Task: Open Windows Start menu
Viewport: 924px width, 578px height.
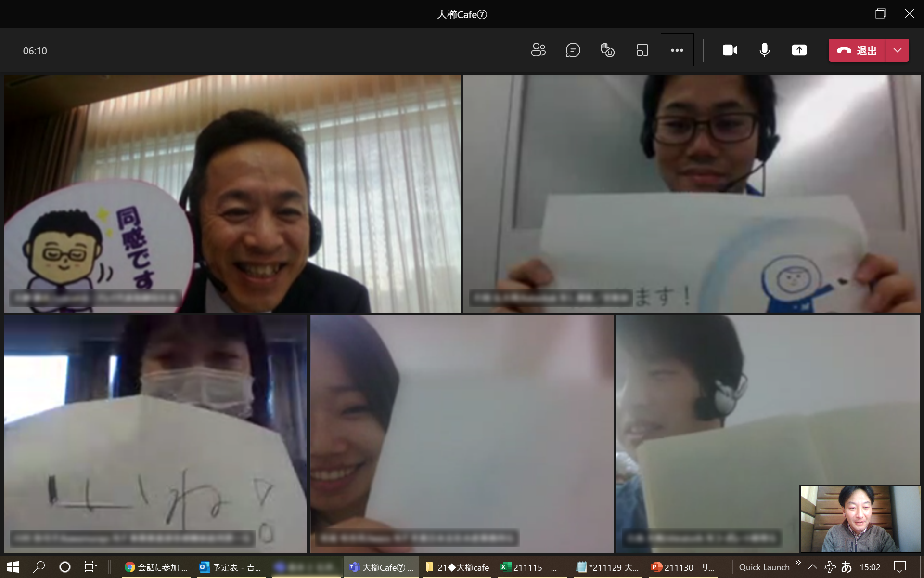Action: [13, 567]
